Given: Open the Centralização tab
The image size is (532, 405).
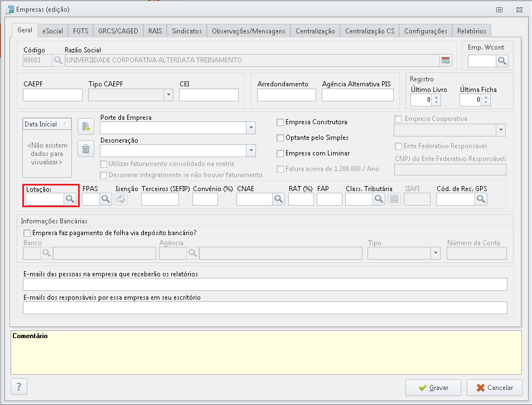Looking at the screenshot, I should coord(315,31).
